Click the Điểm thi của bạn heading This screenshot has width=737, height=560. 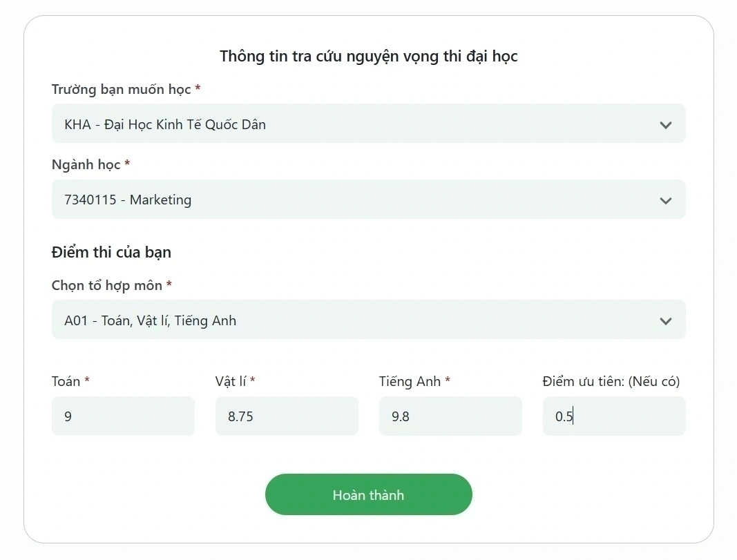pos(111,252)
